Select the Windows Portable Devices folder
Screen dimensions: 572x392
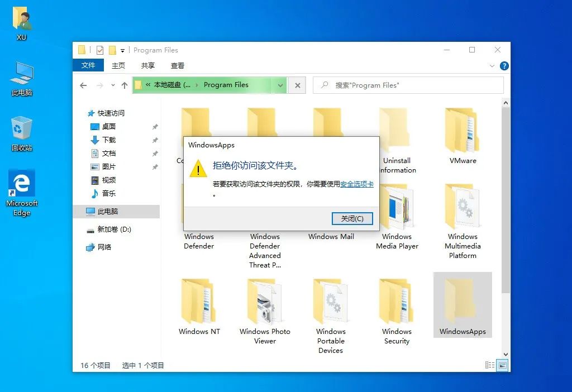[x=331, y=317]
